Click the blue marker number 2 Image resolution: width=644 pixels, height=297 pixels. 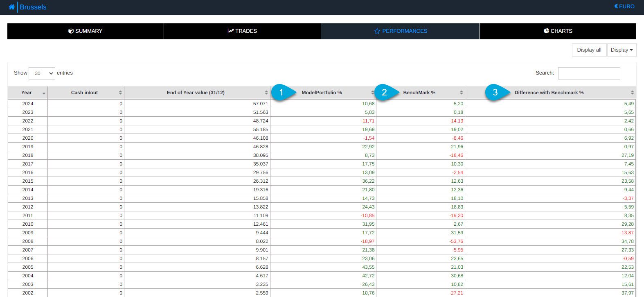pos(384,93)
